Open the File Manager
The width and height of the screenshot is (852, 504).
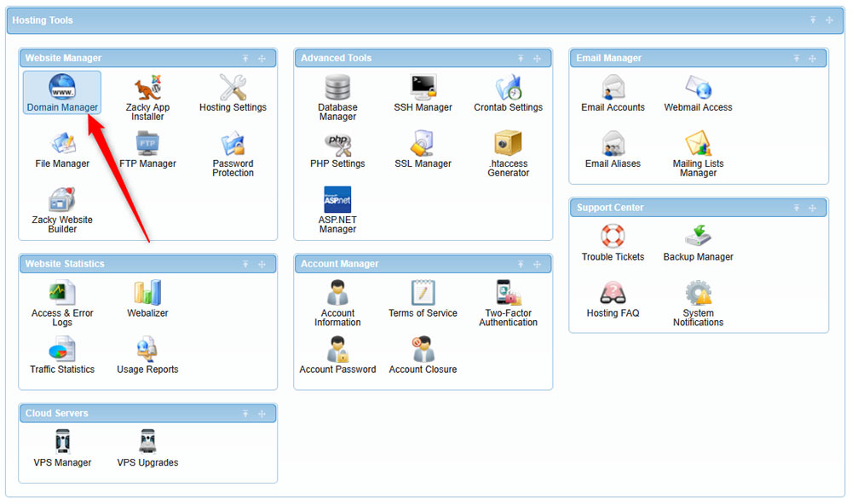pos(61,149)
